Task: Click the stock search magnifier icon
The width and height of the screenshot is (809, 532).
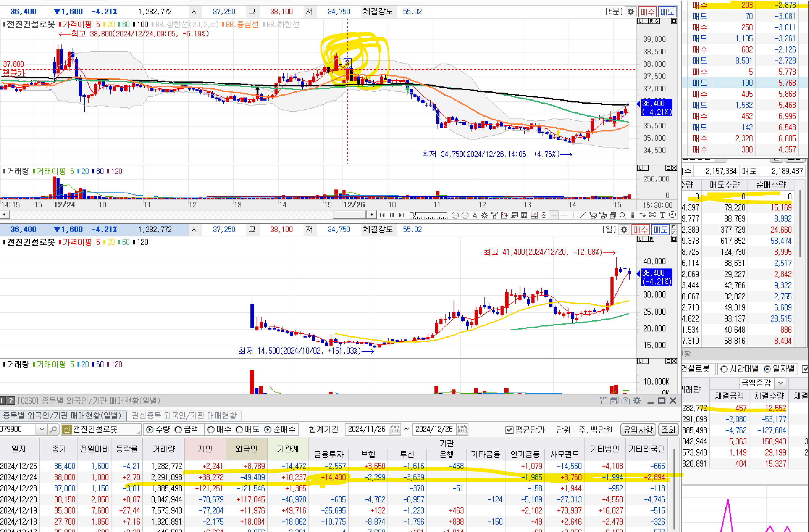Action: 53,430
